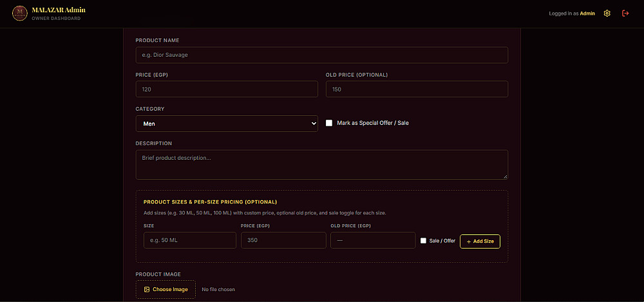Click the Add Size button

(480, 241)
